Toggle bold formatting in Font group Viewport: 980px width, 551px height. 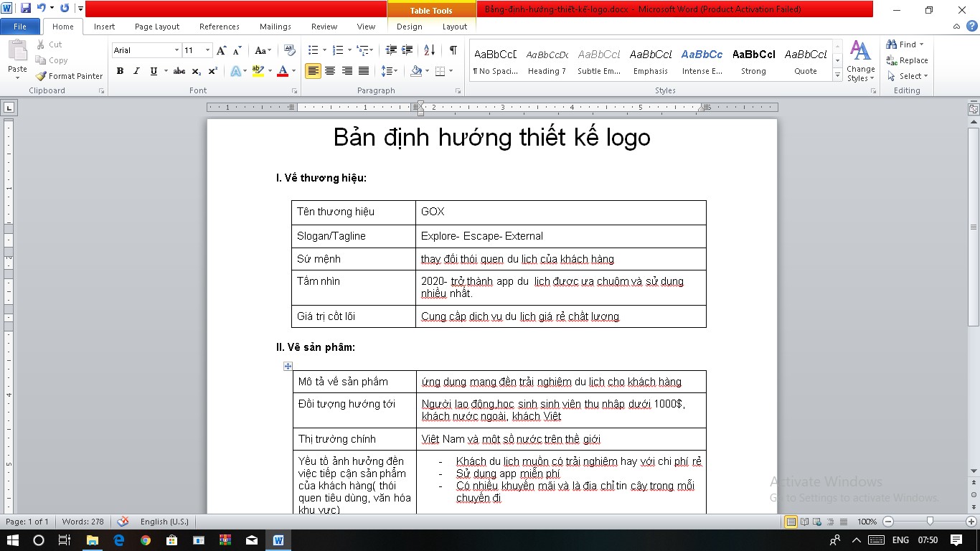pyautogui.click(x=120, y=71)
